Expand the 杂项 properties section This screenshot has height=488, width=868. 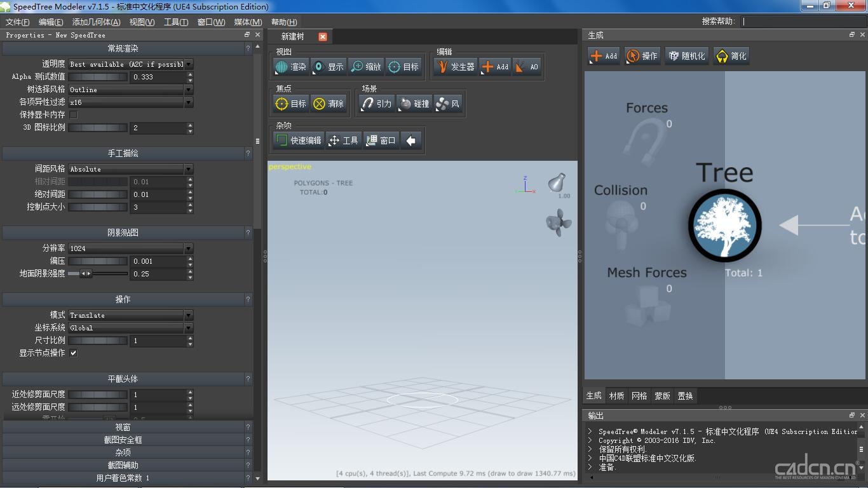click(x=123, y=452)
